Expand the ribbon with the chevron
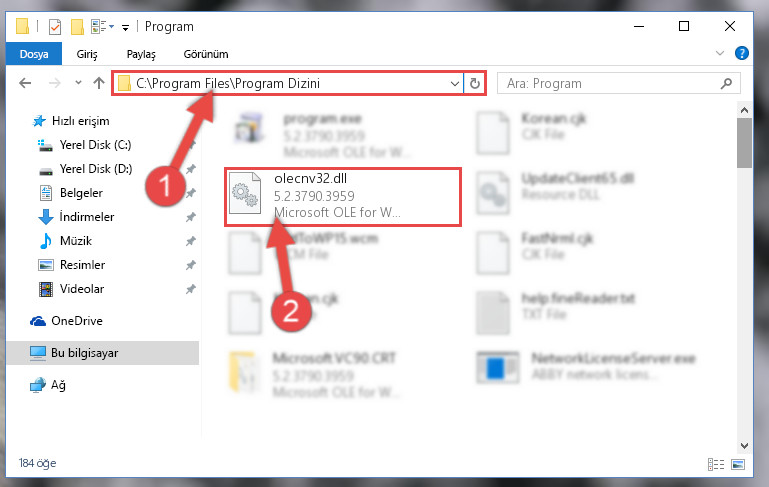769x487 pixels. pyautogui.click(x=719, y=53)
